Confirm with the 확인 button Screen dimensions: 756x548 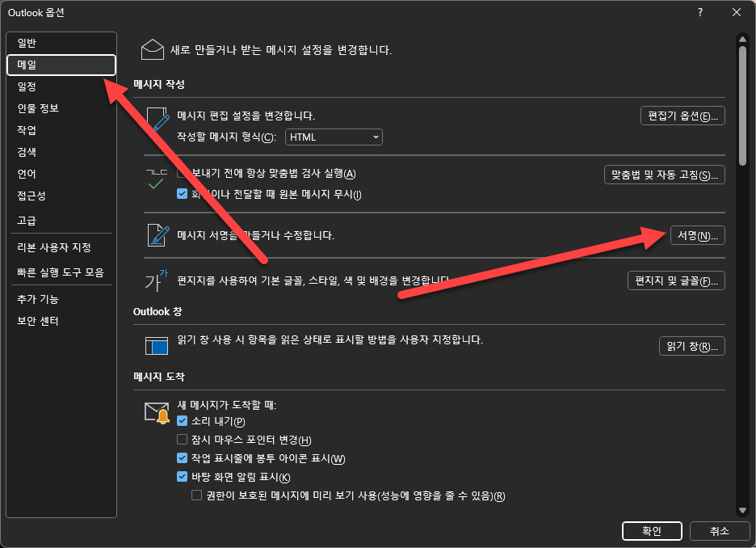[x=652, y=531]
